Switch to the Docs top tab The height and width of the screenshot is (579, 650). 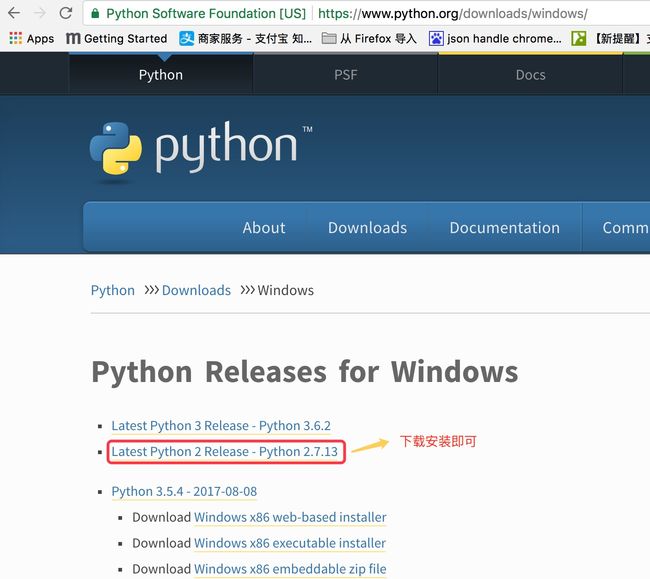tap(531, 75)
